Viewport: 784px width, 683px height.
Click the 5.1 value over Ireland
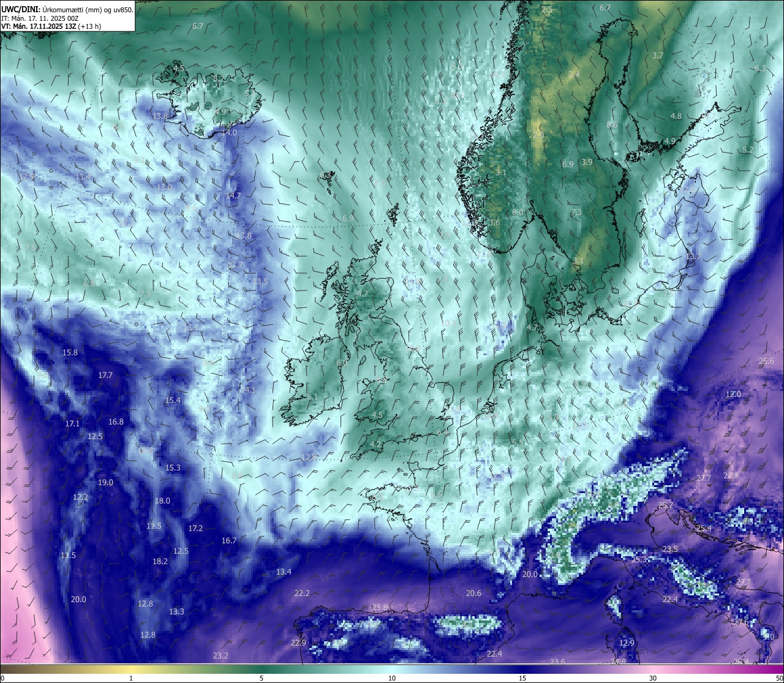coord(312,397)
